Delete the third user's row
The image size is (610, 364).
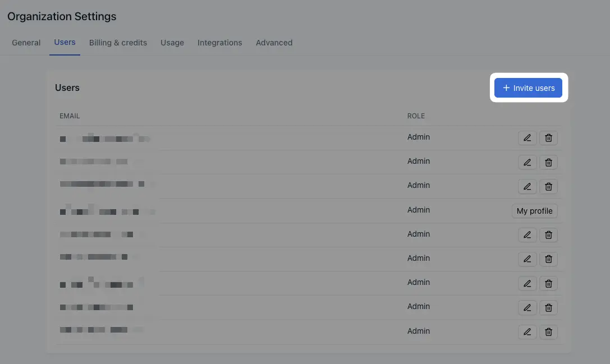(548, 187)
